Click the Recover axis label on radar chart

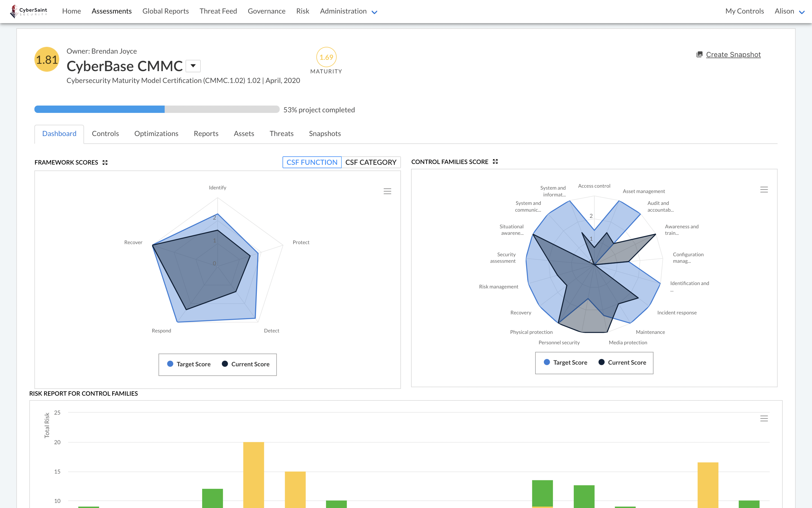133,242
